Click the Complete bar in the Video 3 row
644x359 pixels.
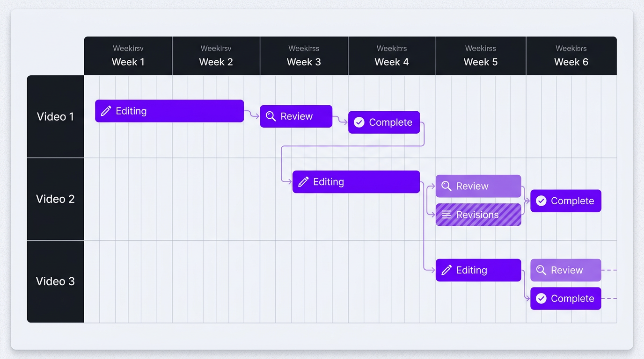click(x=565, y=298)
